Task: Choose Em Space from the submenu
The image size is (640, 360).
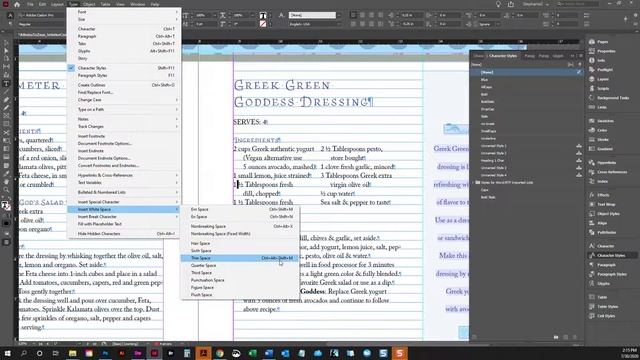Action: [x=240, y=209]
